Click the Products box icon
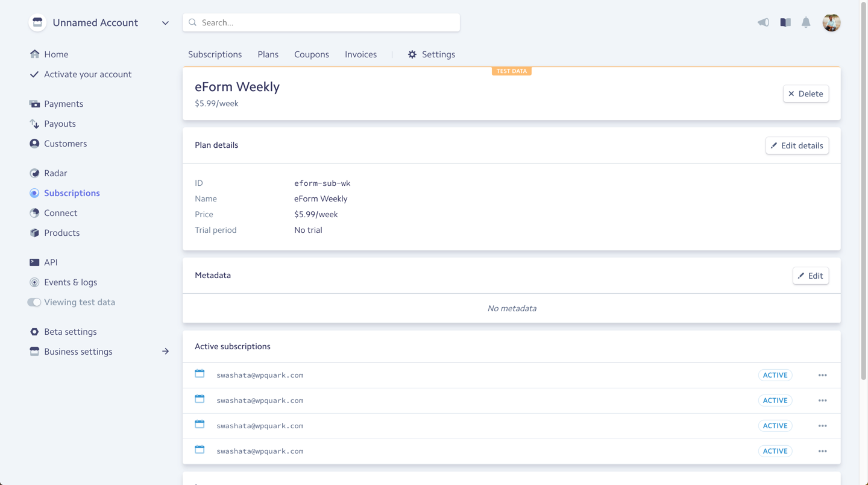868x485 pixels. tap(34, 233)
